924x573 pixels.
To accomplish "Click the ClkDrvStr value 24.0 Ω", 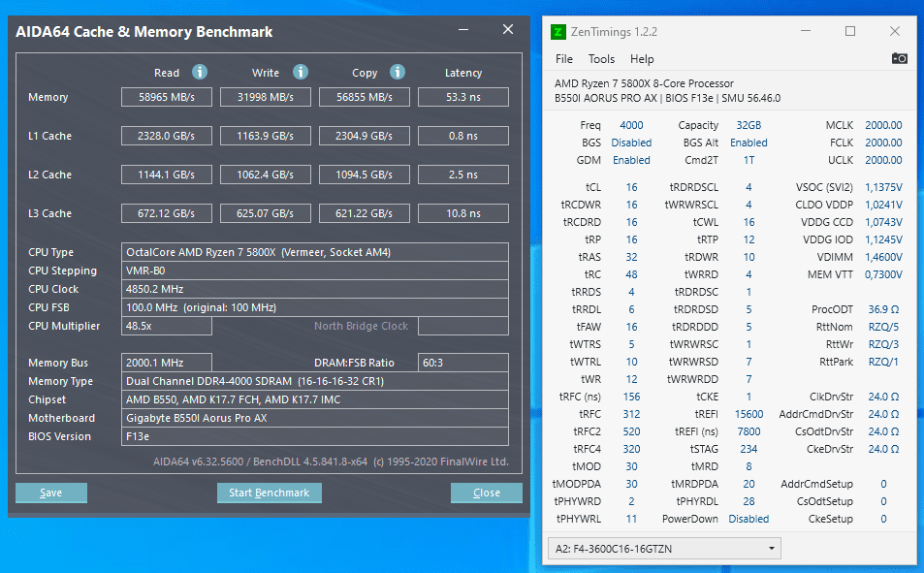I will [x=883, y=397].
